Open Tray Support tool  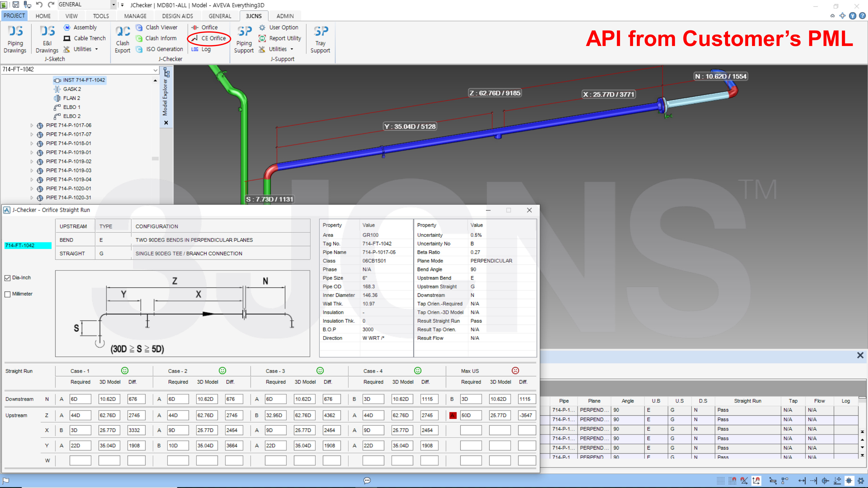tap(320, 39)
